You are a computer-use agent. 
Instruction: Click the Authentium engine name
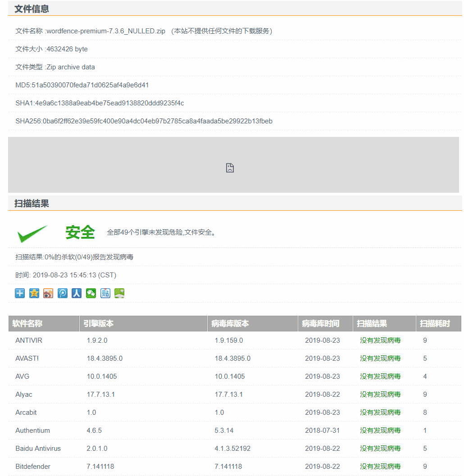tap(33, 431)
